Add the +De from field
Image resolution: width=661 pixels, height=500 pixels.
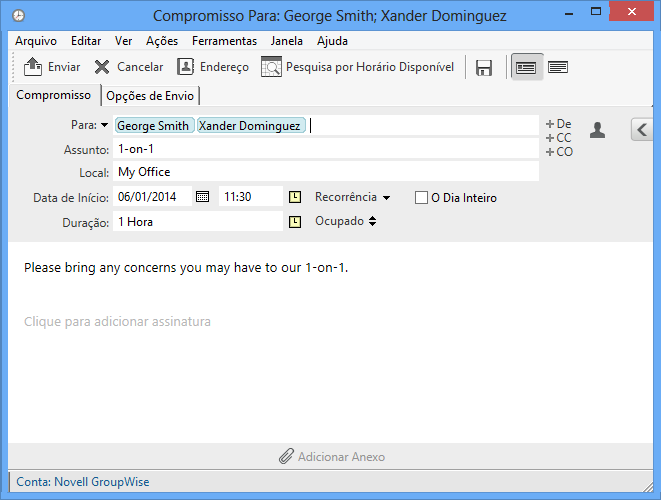pyautogui.click(x=559, y=124)
